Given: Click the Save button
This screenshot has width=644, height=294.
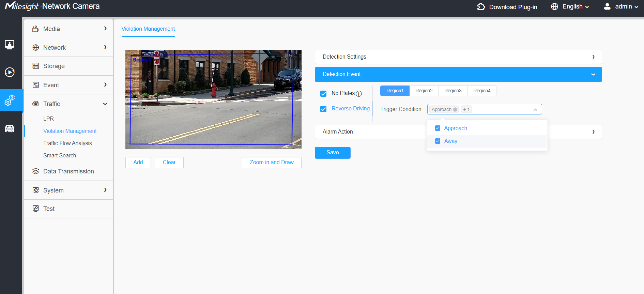Looking at the screenshot, I should pos(333,153).
